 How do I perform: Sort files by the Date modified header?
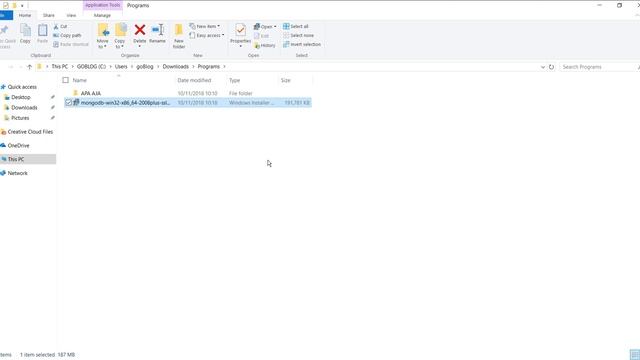pyautogui.click(x=194, y=80)
